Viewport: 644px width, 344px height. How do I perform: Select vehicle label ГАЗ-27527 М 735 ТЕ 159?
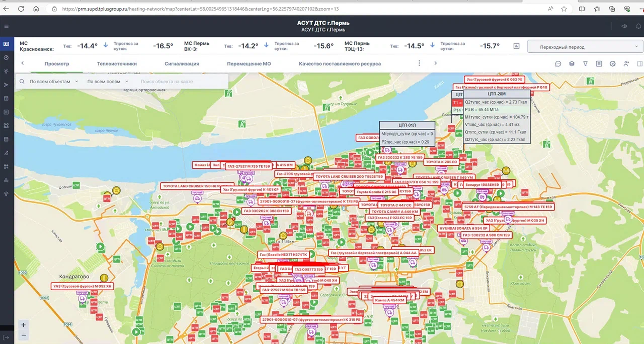point(249,166)
